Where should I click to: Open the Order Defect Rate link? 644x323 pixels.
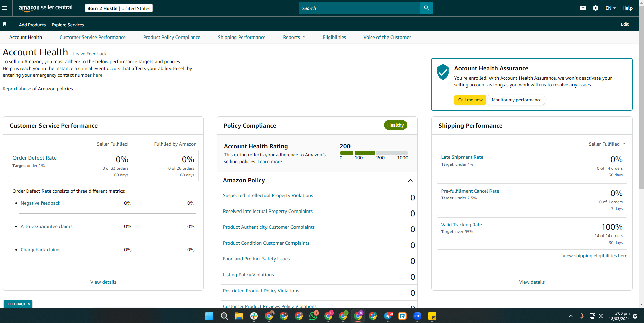[x=34, y=158]
